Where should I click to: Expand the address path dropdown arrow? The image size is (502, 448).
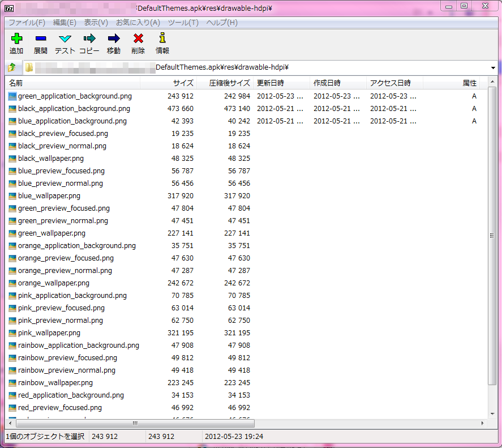click(493, 67)
